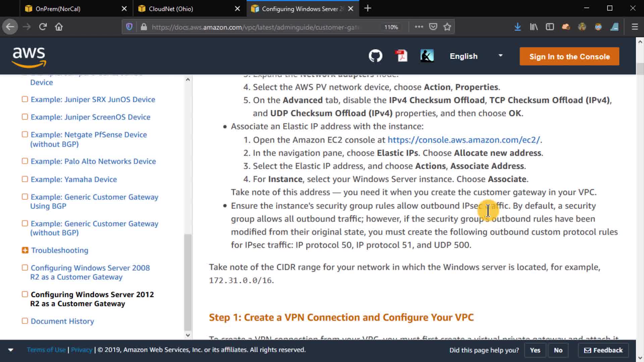The width and height of the screenshot is (644, 362).
Task: Toggle checkbox beside Yamaha Device example
Action: point(25,179)
